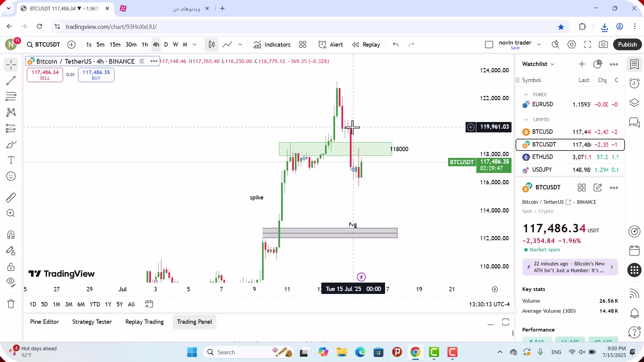The height and width of the screenshot is (362, 644).
Task: Toggle magnet mode for drawings
Action: (x=11, y=235)
